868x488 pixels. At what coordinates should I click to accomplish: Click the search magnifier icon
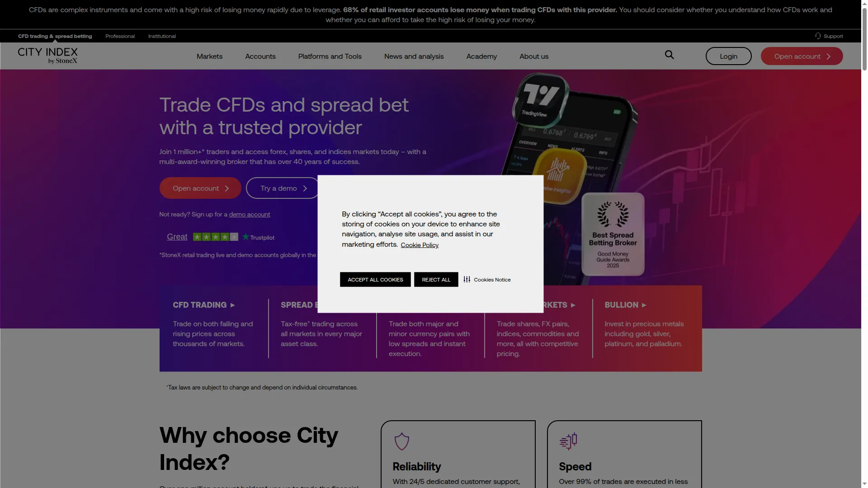click(669, 55)
